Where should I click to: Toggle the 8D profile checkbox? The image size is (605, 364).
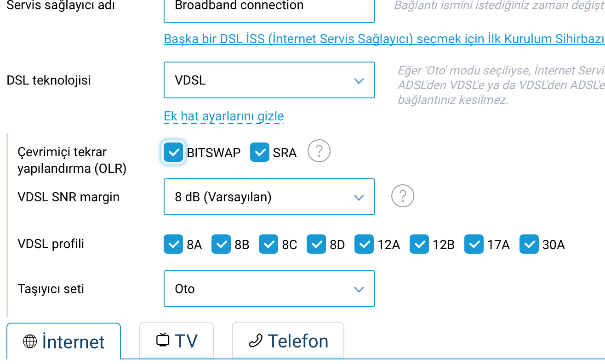(x=316, y=244)
